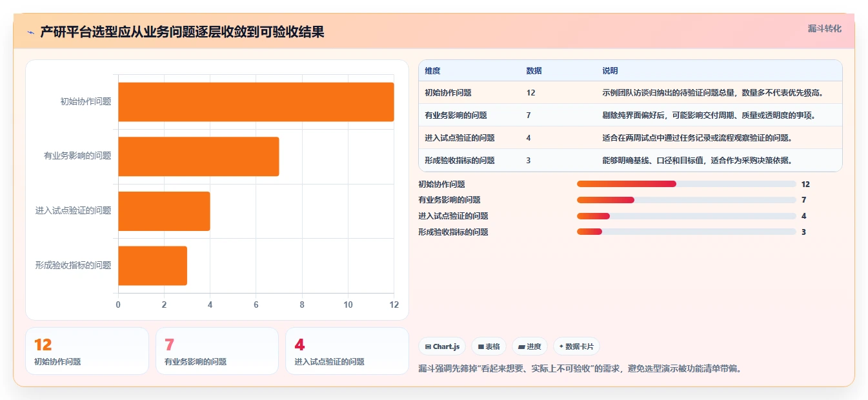
Task: Click the footer note starting 漏斗强调先筛掉
Action: click(580, 369)
